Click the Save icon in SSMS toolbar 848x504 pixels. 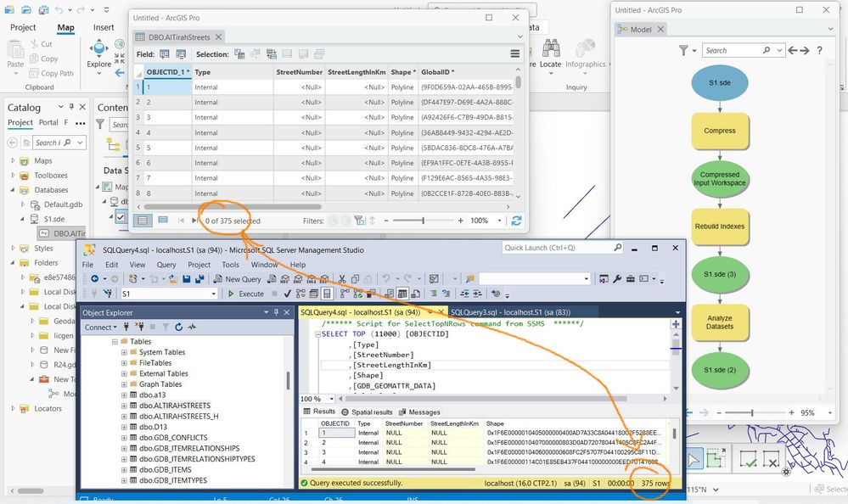(187, 279)
